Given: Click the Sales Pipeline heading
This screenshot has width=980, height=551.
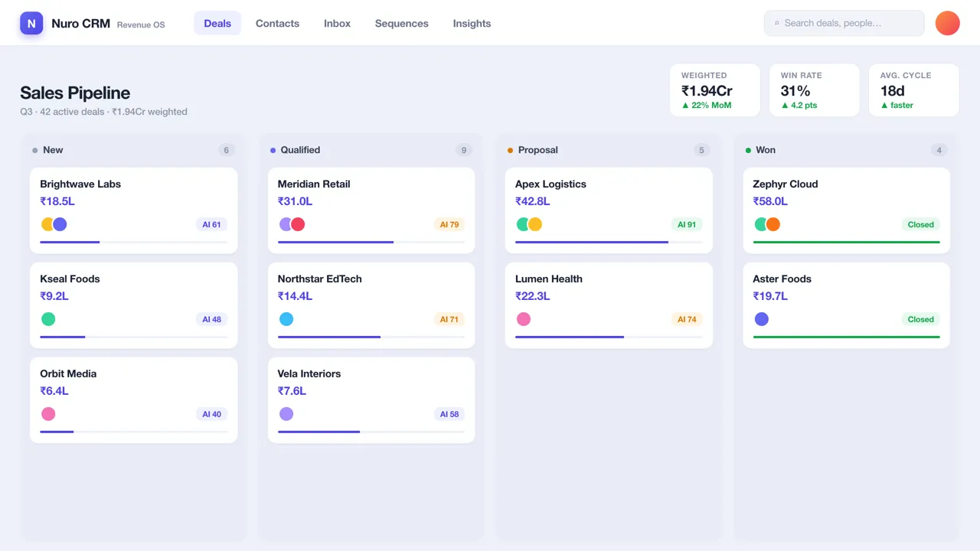Looking at the screenshot, I should pos(75,93).
